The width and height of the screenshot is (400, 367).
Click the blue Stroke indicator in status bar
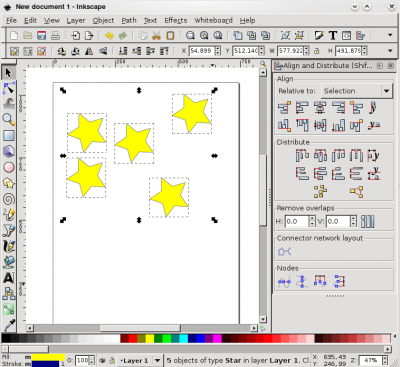click(45, 364)
